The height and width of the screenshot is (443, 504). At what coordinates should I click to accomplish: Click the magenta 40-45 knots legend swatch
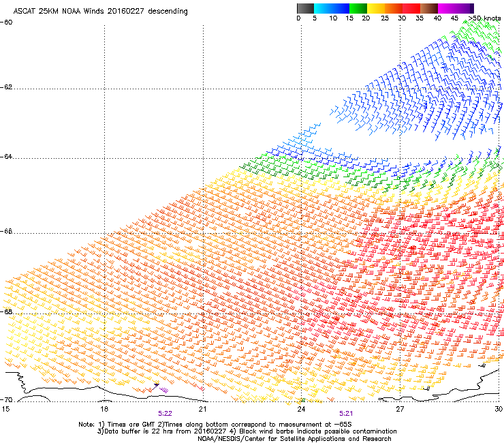(x=447, y=8)
